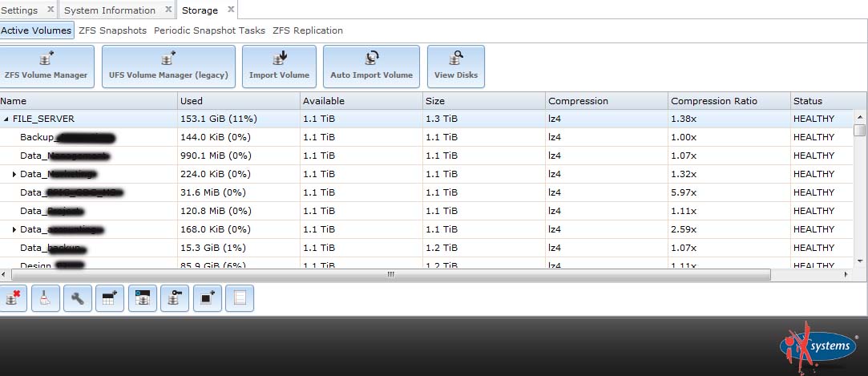Close the Storage tab
This screenshot has height=376, width=868.
[x=231, y=10]
